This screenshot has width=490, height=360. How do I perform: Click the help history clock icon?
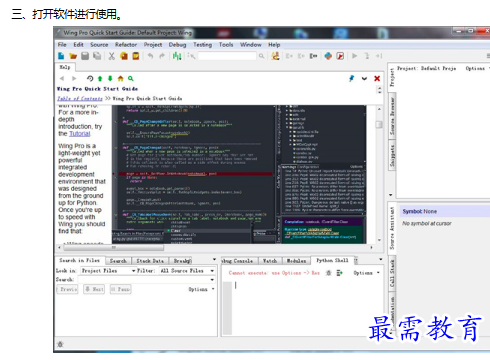point(90,78)
